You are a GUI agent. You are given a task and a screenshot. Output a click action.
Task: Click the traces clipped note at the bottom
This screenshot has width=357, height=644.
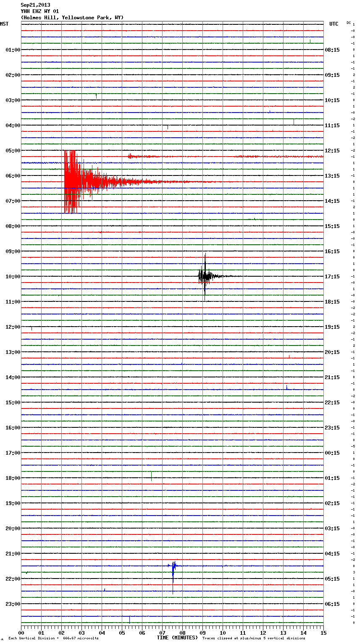tap(254, 639)
